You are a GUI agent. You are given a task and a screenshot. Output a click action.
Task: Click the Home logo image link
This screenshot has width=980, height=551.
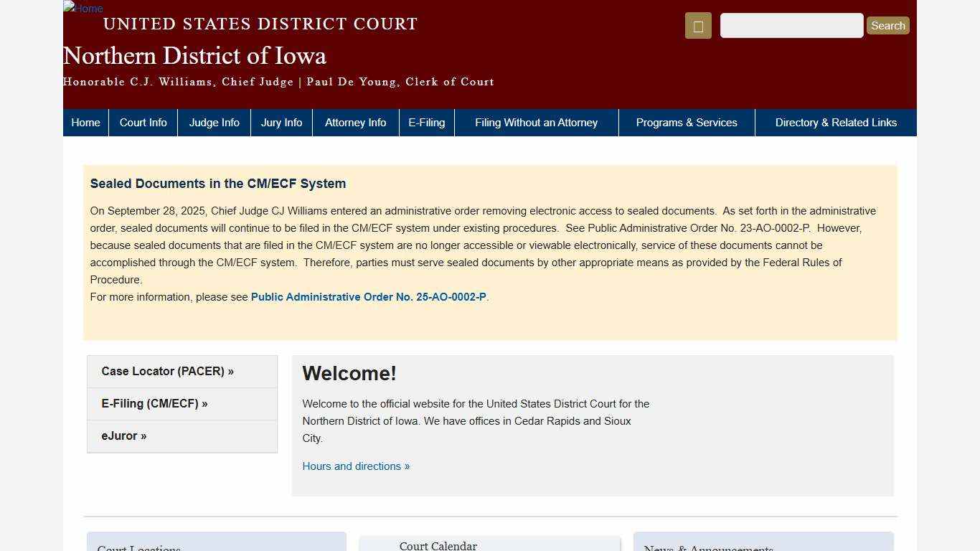(x=82, y=9)
